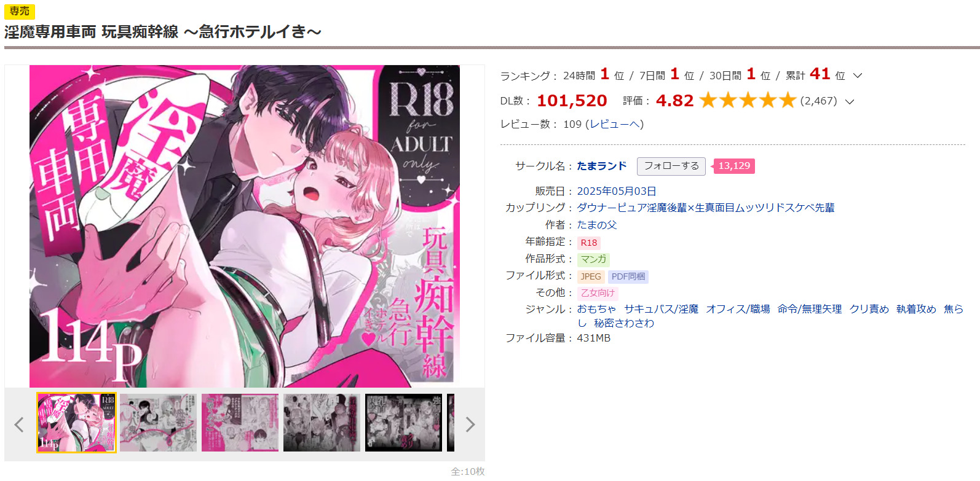Image resolution: width=980 pixels, height=481 pixels.
Task: Select the fifth dark preview thumbnail
Action: pyautogui.click(x=403, y=423)
